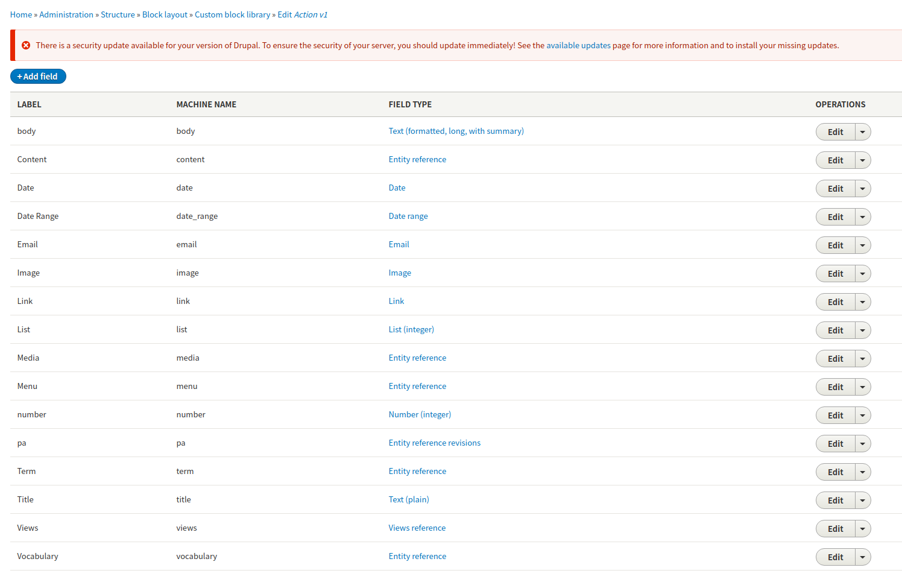Edit the Title field
The height and width of the screenshot is (588, 902).
835,501
